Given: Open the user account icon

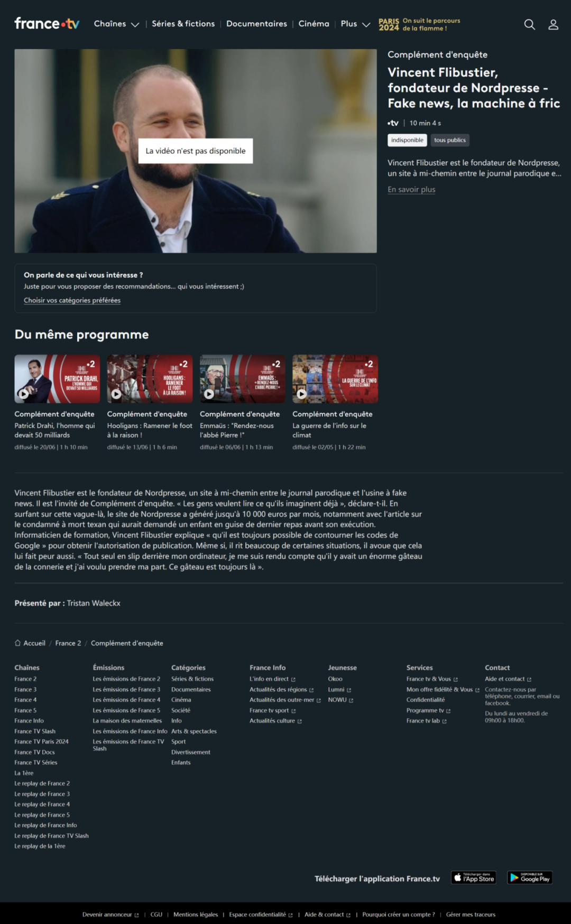Looking at the screenshot, I should point(553,24).
